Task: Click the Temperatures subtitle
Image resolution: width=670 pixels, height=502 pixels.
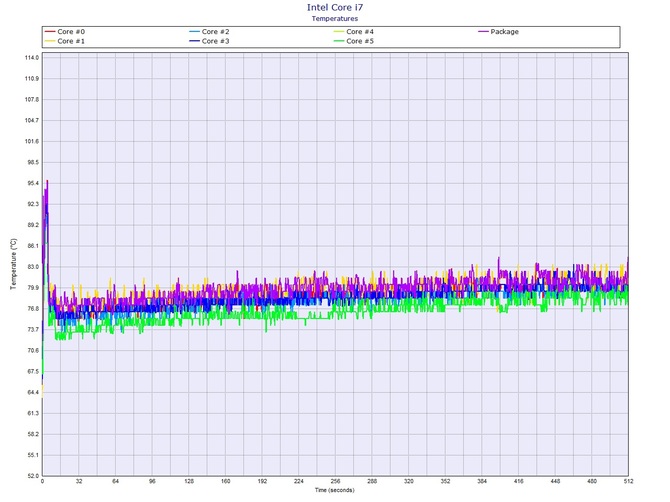Action: click(335, 18)
